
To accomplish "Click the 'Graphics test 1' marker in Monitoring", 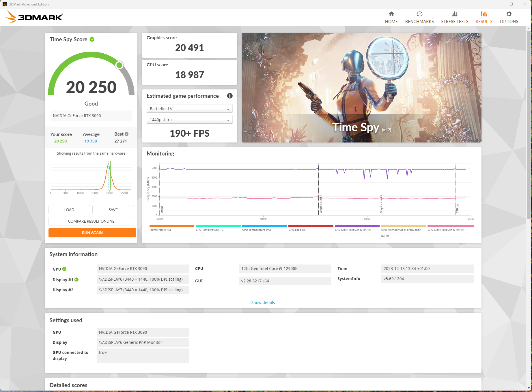I will point(321,204).
